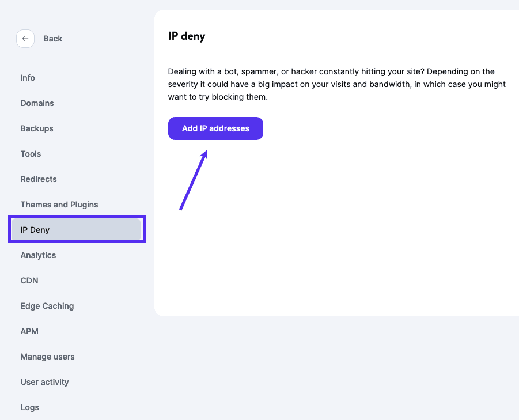
Task: Go to the Domains page
Action: click(37, 103)
